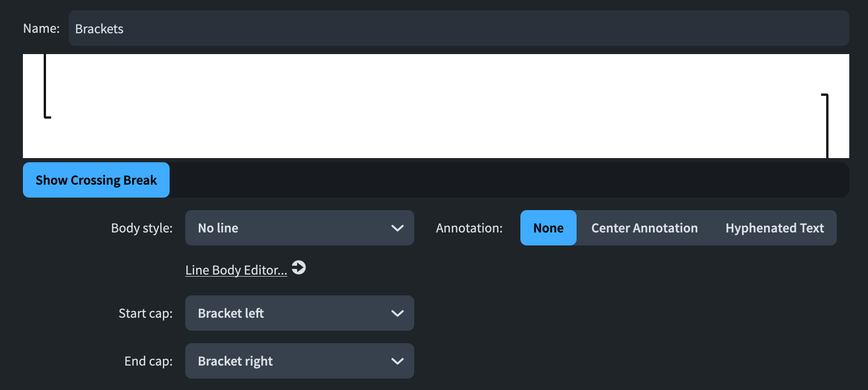Select the None annotation option
Image resolution: width=868 pixels, height=390 pixels.
tap(548, 228)
